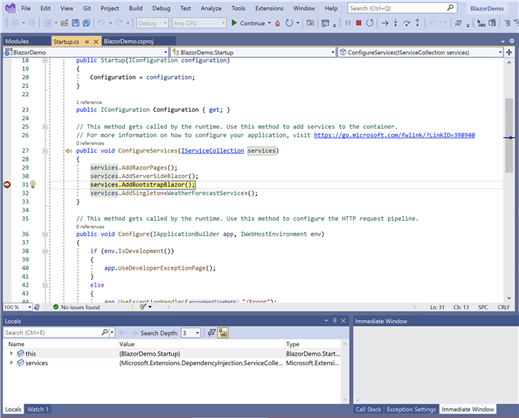Toggle the Startup.cs tab pin

87,42
